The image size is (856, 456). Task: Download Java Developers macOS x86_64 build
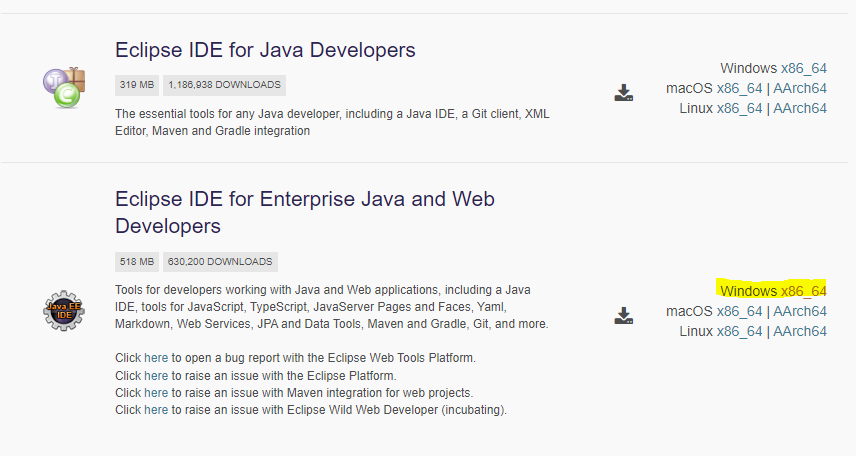[739, 88]
